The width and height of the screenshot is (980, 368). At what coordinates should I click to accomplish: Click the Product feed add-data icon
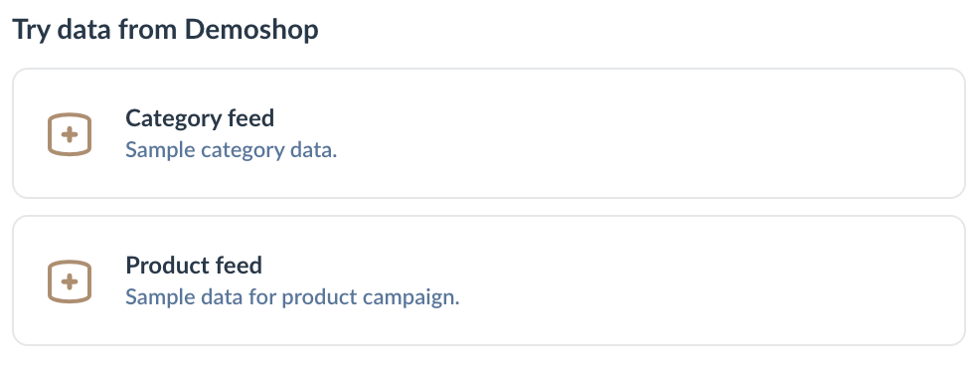tap(70, 281)
